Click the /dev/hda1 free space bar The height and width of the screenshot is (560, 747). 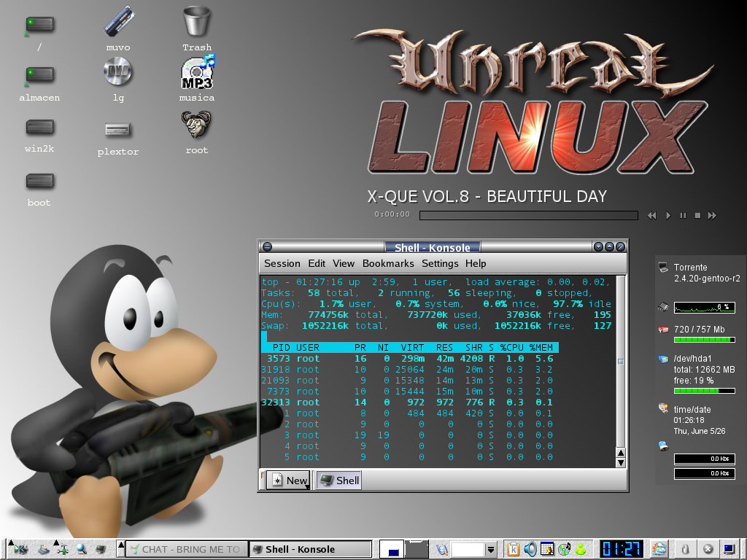pos(704,391)
